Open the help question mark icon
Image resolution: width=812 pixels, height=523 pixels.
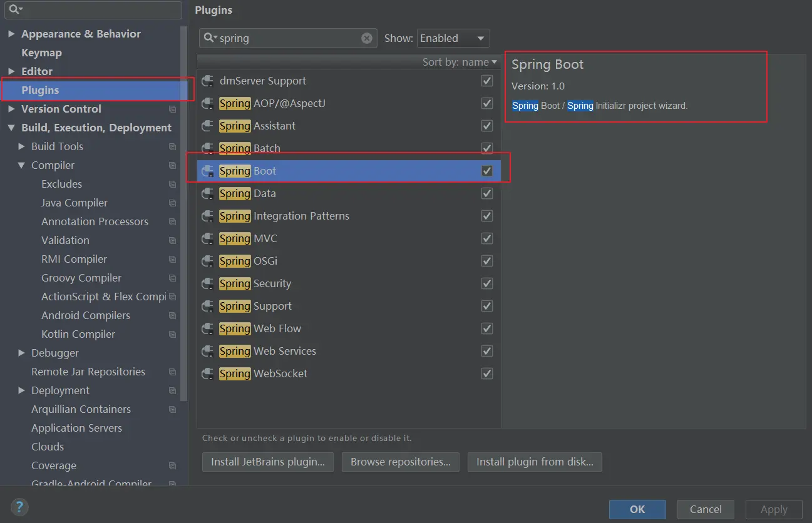coord(19,507)
